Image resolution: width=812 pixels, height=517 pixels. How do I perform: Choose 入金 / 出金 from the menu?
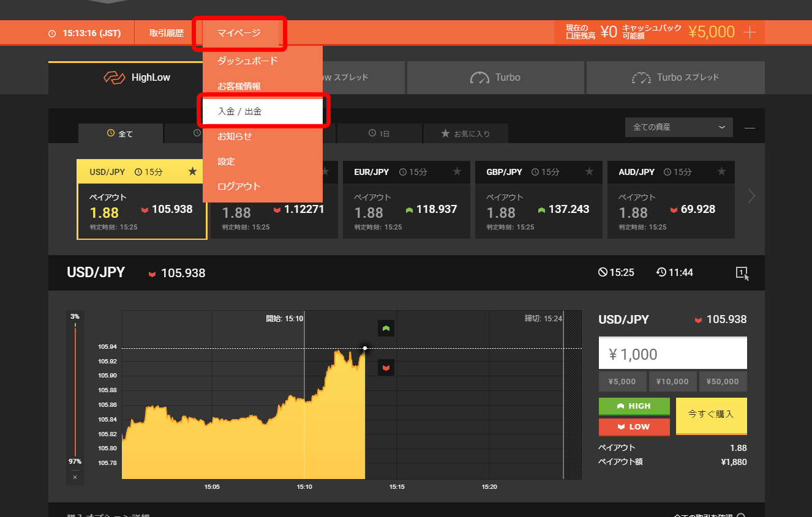pos(262,111)
